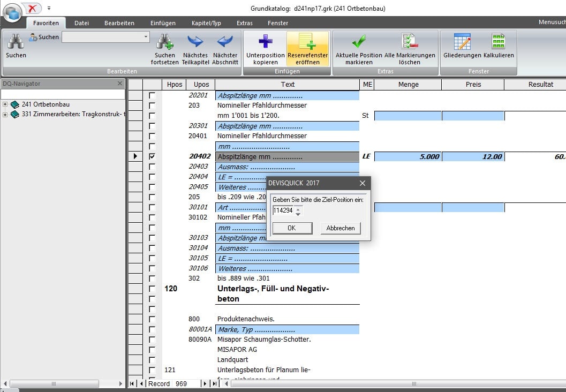Expand the 241 Ortbetonbau tree node
This screenshot has width=566, height=392.
click(5, 104)
